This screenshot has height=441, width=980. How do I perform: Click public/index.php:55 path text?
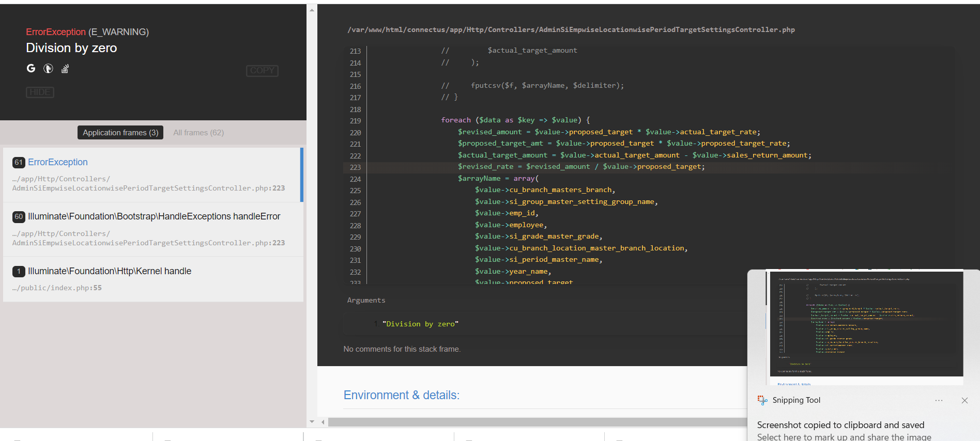pos(57,288)
